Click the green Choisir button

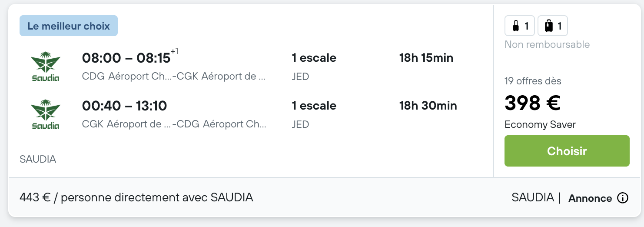pos(567,151)
